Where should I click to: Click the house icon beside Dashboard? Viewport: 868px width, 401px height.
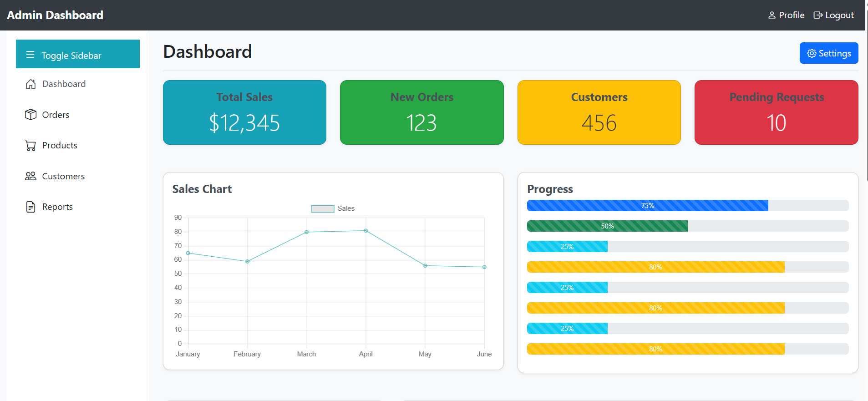[x=30, y=84]
